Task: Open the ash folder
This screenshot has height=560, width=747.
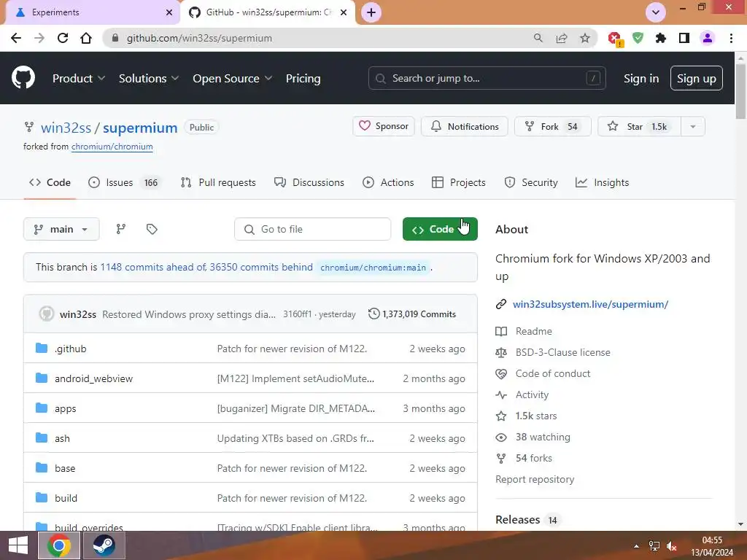Action: coord(62,438)
